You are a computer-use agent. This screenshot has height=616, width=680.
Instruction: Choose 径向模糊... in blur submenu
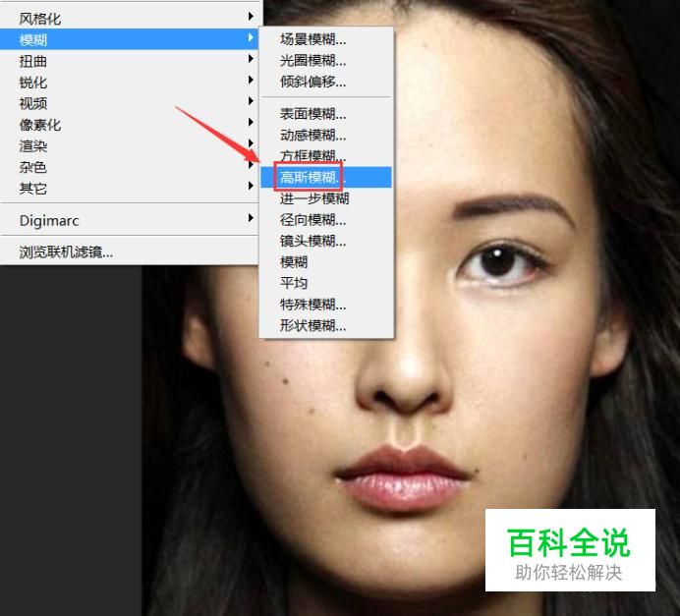[326, 220]
